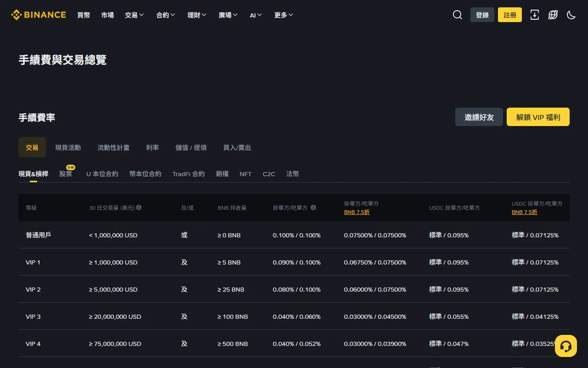Viewport: 588px width, 368px height.
Task: Open the 法幣 sub-tab
Action: tap(293, 174)
